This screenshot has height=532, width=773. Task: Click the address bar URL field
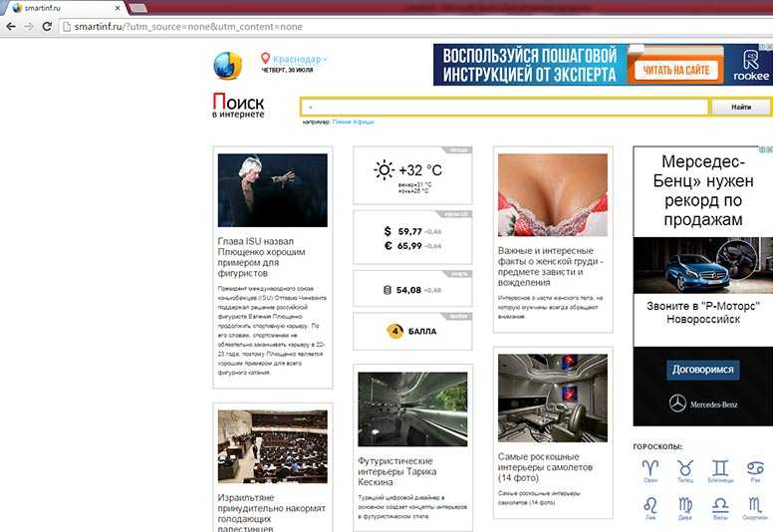[x=414, y=27]
